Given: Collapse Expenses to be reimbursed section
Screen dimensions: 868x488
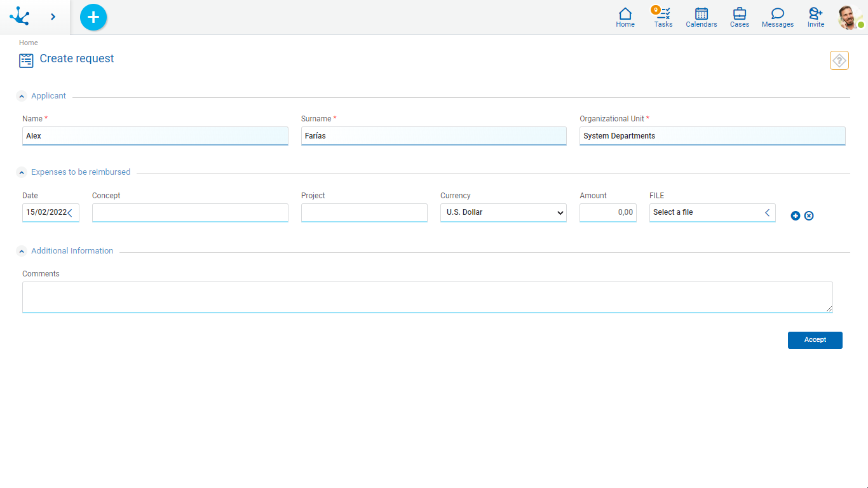Looking at the screenshot, I should (22, 173).
